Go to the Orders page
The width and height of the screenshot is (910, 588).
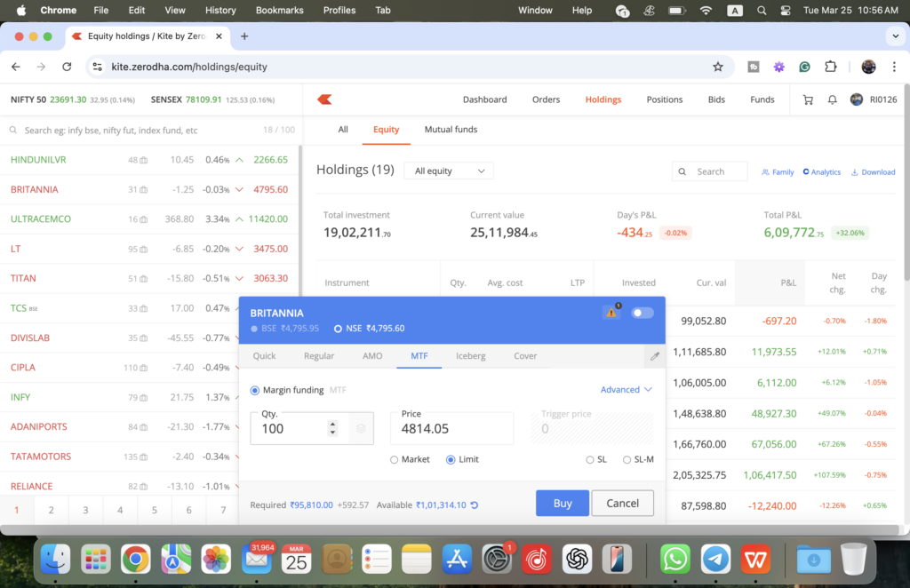click(x=547, y=99)
